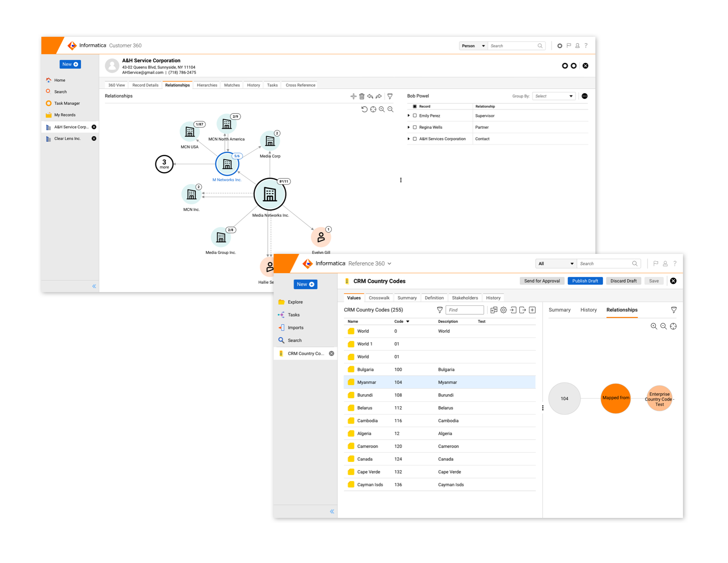This screenshot has width=728, height=563.
Task: Open the Group By Select dropdown
Action: point(554,96)
